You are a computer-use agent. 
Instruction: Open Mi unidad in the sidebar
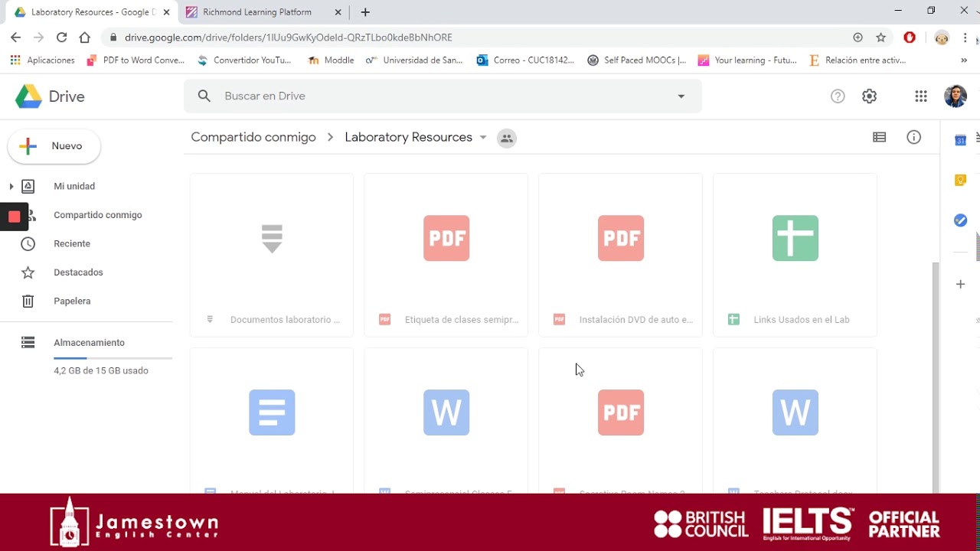pyautogui.click(x=74, y=186)
